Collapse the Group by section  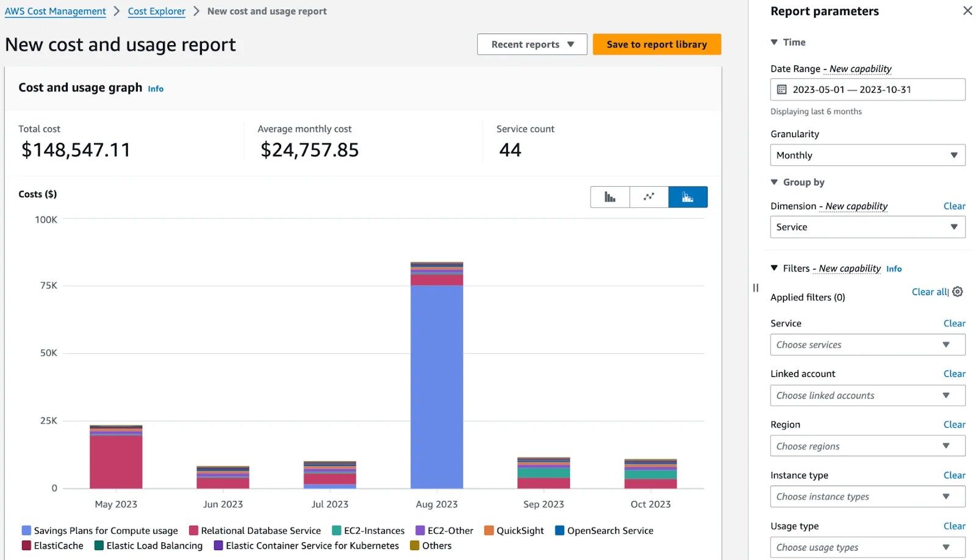click(x=773, y=182)
